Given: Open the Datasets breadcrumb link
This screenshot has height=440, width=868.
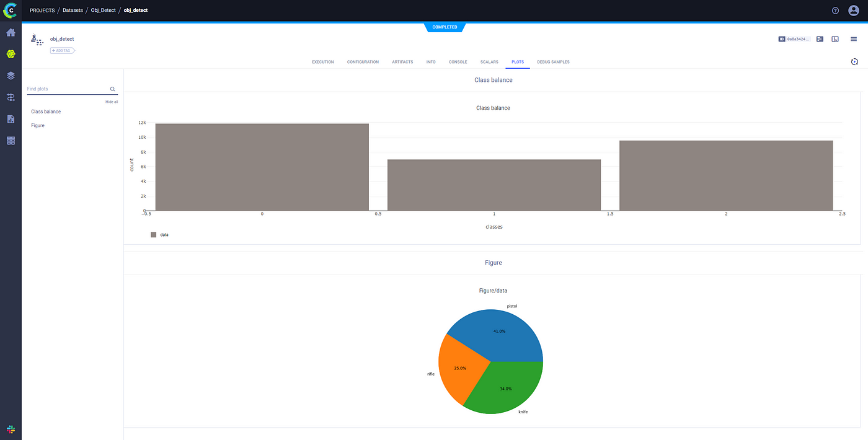Looking at the screenshot, I should [x=73, y=11].
